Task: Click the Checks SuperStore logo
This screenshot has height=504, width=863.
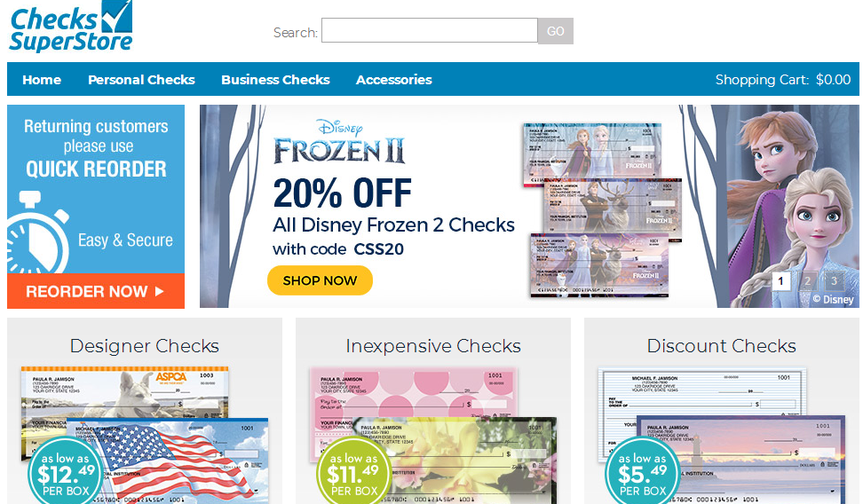Action: click(x=71, y=27)
